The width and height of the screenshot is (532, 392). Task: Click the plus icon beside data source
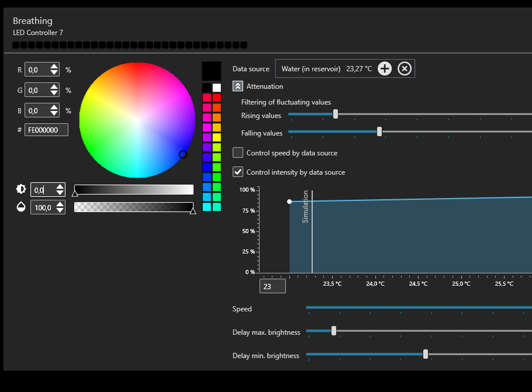(x=384, y=68)
